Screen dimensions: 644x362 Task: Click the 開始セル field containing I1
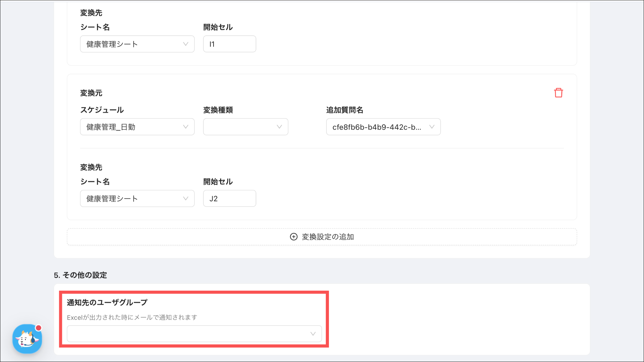pyautogui.click(x=229, y=44)
